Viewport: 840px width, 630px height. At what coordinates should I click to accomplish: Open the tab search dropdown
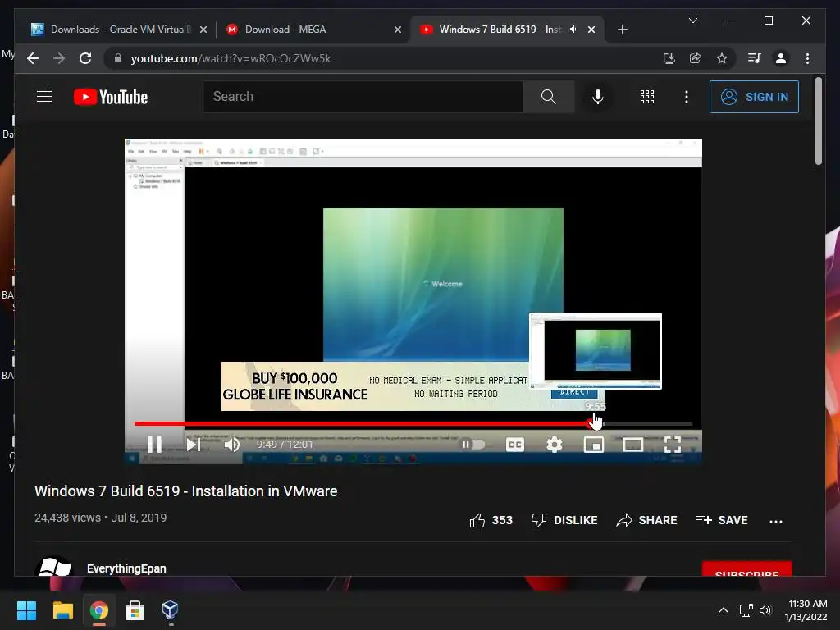[692, 21]
